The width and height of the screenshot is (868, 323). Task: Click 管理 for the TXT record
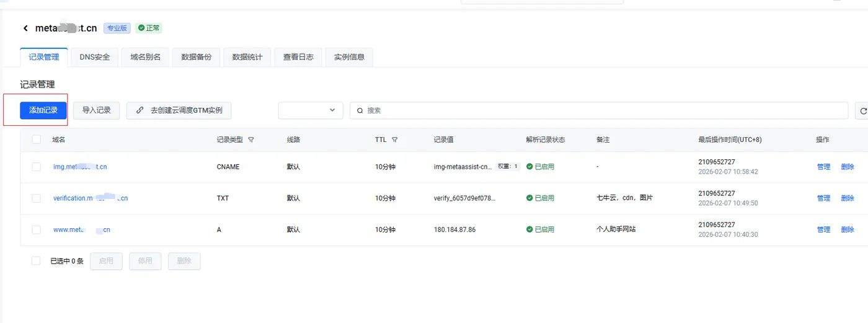click(823, 198)
